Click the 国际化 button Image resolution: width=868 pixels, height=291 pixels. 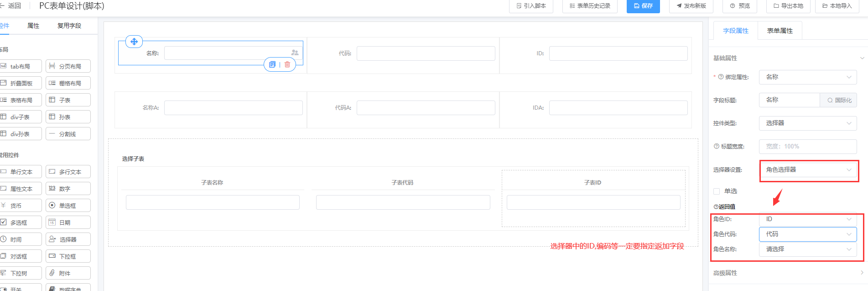(839, 100)
